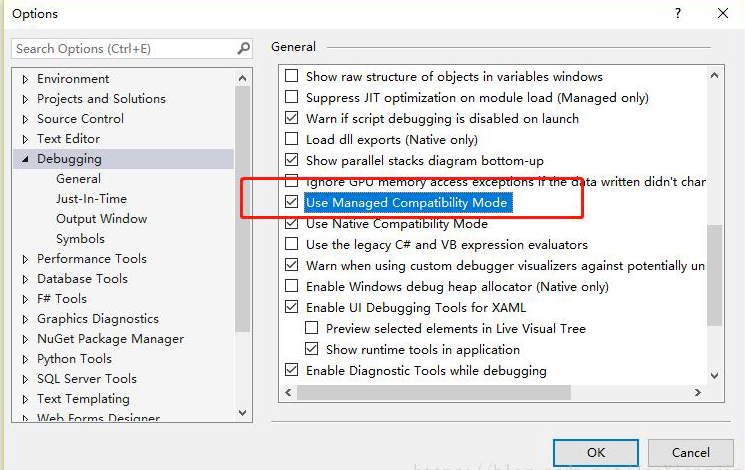The image size is (745, 470).
Task: Open General under Debugging
Action: click(x=78, y=179)
